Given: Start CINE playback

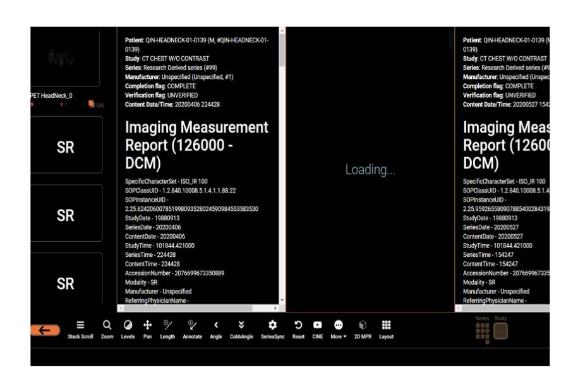Looking at the screenshot, I should [317, 329].
